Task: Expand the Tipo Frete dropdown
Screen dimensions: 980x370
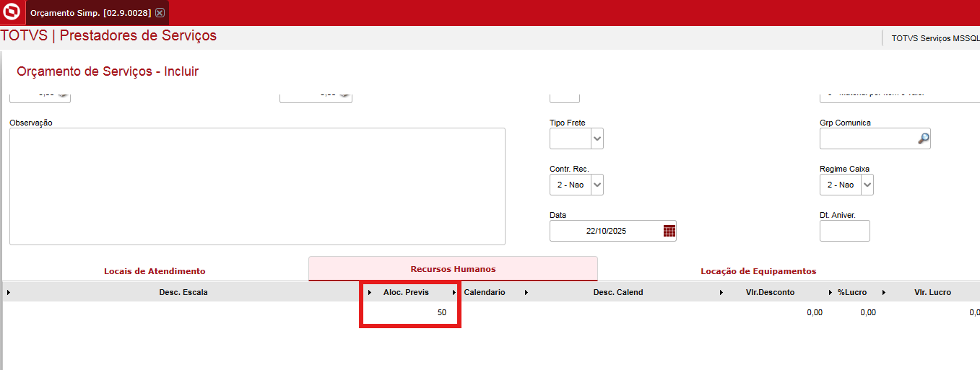Action: pos(597,138)
